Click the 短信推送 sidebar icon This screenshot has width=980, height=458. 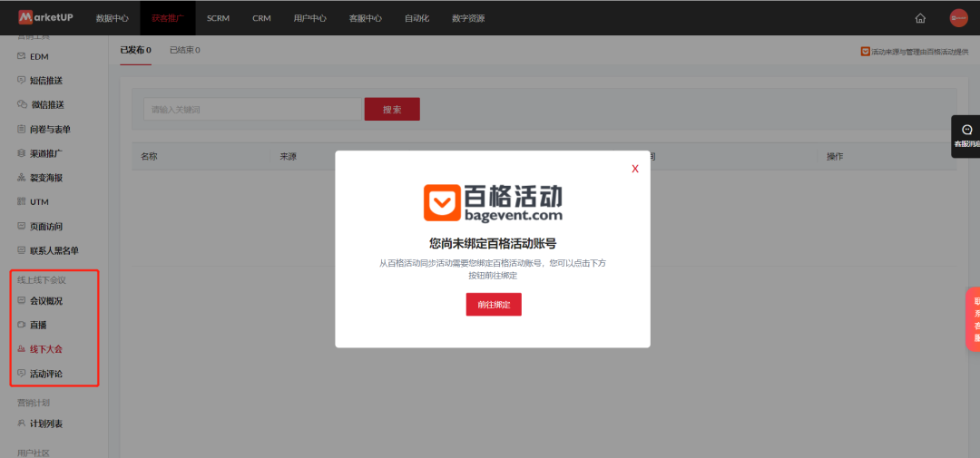(x=21, y=81)
